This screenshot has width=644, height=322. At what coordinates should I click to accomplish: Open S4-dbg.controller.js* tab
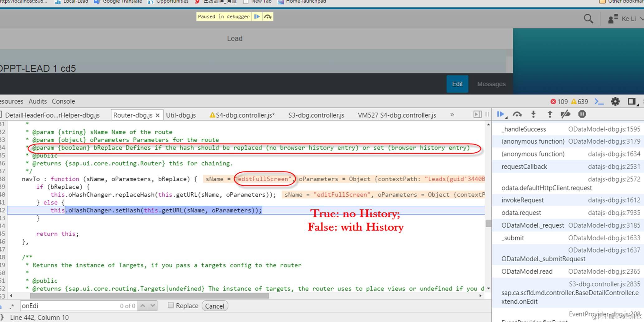click(242, 115)
